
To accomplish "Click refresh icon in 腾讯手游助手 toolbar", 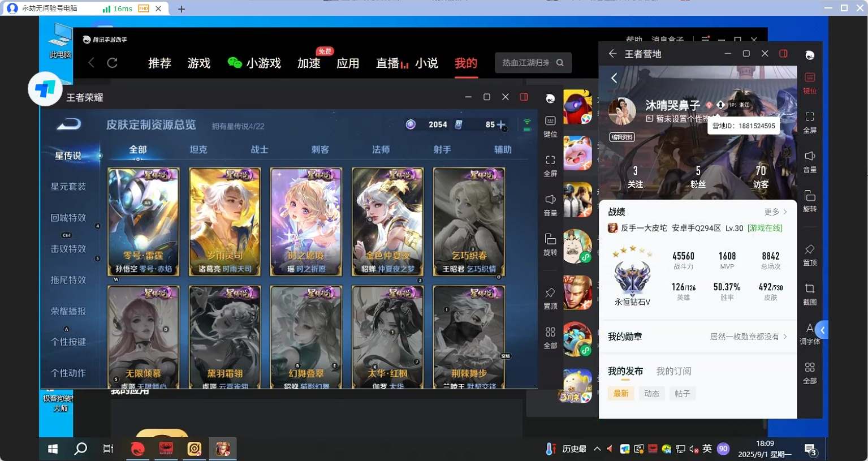I will click(112, 63).
